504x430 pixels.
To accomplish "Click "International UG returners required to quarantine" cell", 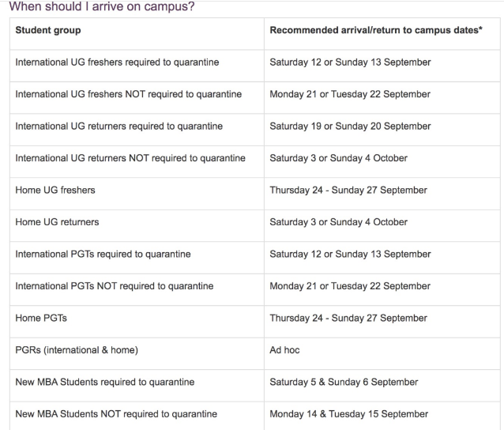I will tap(119, 126).
